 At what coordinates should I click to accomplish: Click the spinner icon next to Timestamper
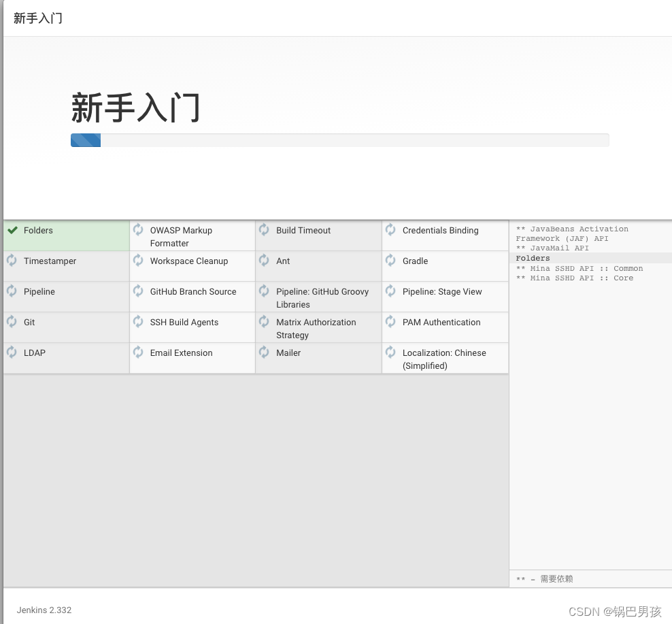click(x=12, y=261)
